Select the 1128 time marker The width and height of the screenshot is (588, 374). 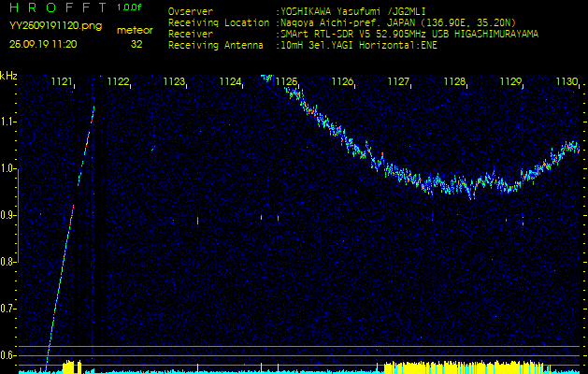(x=454, y=82)
